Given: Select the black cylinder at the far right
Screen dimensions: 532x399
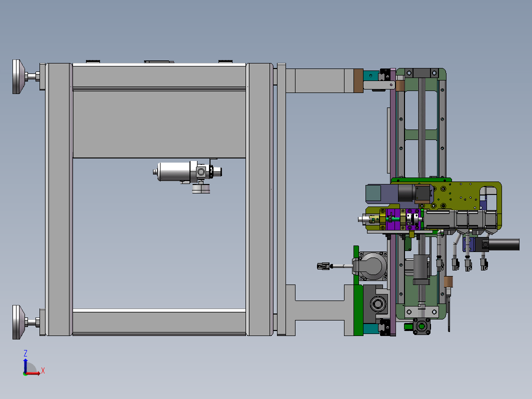Looking at the screenshot, I should point(504,244).
